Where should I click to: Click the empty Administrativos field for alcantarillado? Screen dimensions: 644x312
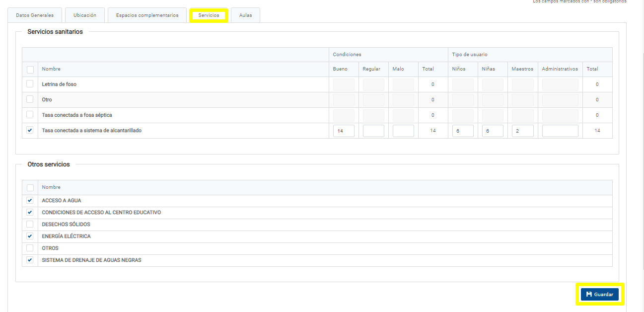click(560, 131)
